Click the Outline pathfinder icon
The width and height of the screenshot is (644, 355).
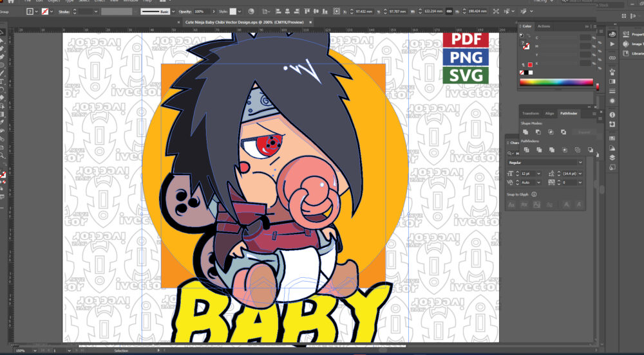coord(578,150)
